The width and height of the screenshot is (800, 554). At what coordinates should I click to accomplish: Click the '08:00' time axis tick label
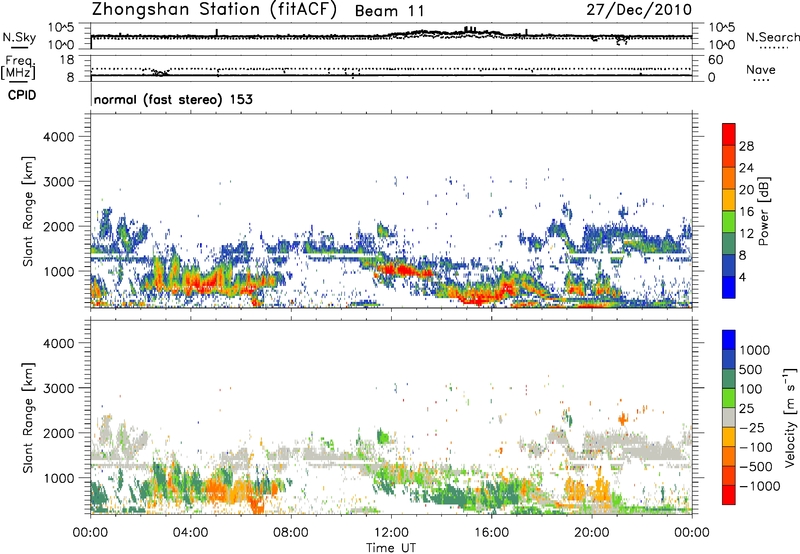click(x=290, y=533)
